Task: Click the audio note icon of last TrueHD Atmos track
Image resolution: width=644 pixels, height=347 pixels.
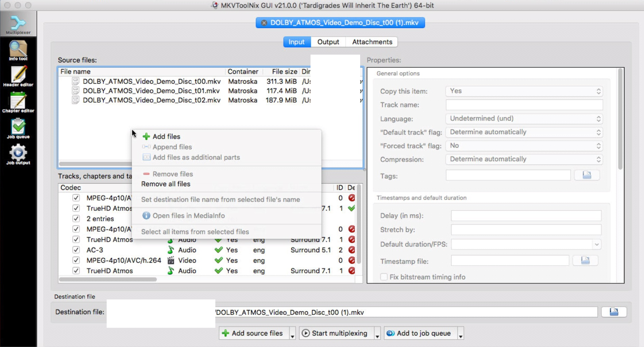Action: point(171,271)
